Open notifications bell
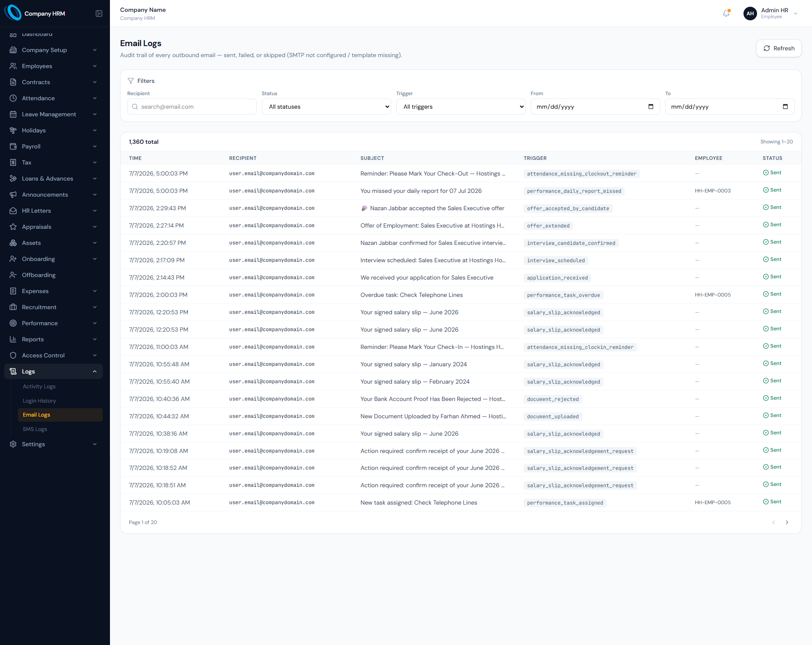This screenshot has height=645, width=812. coord(726,14)
